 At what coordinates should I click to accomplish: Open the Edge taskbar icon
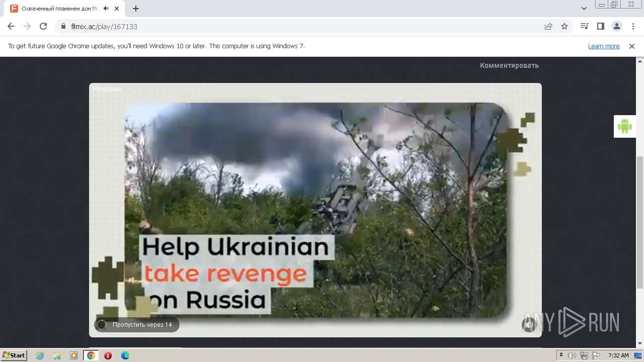[x=125, y=355]
